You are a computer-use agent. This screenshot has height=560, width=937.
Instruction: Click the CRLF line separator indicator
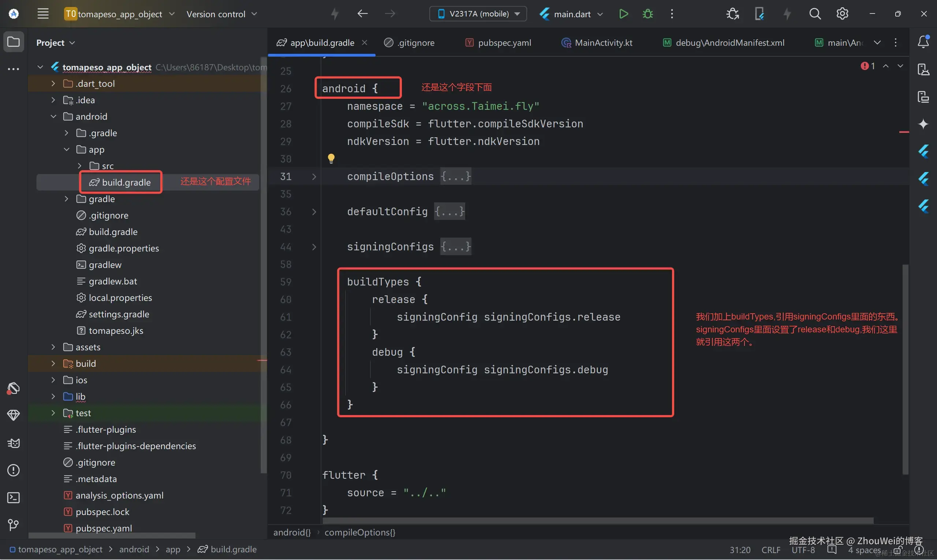(770, 550)
